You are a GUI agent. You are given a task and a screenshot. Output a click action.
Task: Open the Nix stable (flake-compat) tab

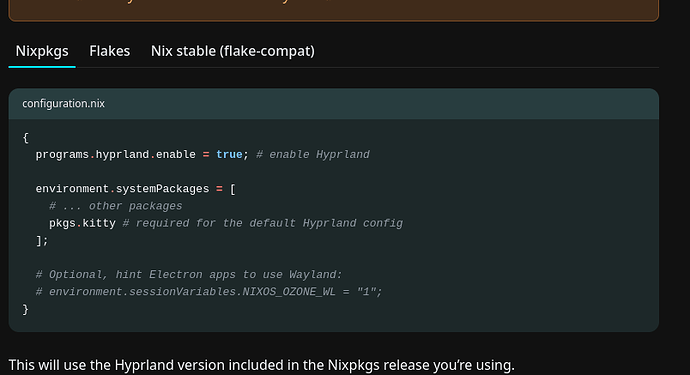tap(233, 51)
